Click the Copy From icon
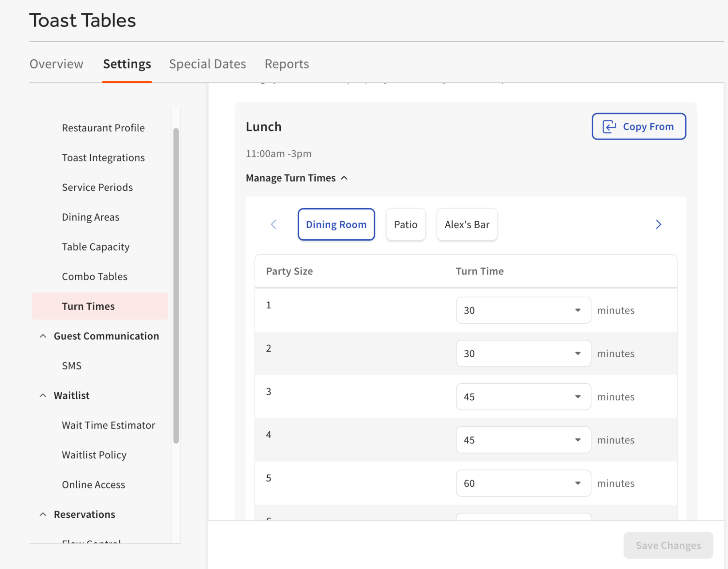728x569 pixels. click(x=609, y=126)
